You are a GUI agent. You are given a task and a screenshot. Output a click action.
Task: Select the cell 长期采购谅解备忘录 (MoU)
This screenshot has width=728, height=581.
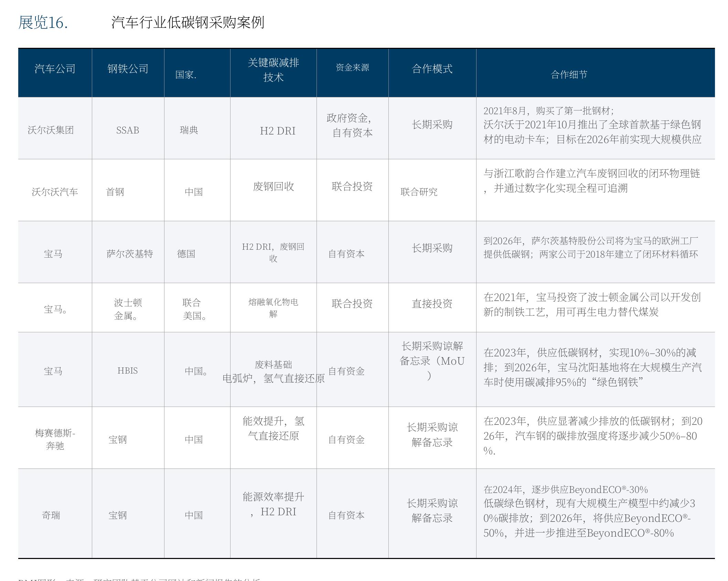(432, 361)
